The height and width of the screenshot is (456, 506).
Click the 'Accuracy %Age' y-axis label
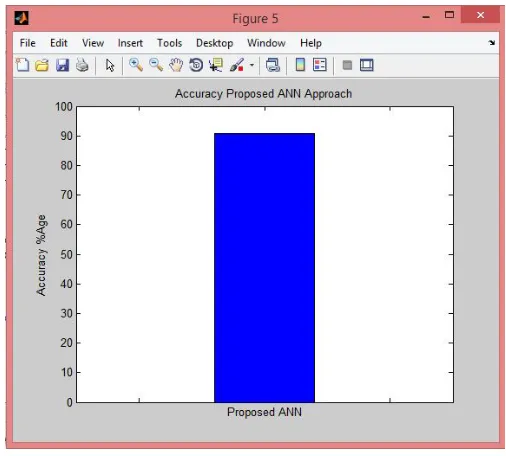pyautogui.click(x=41, y=255)
